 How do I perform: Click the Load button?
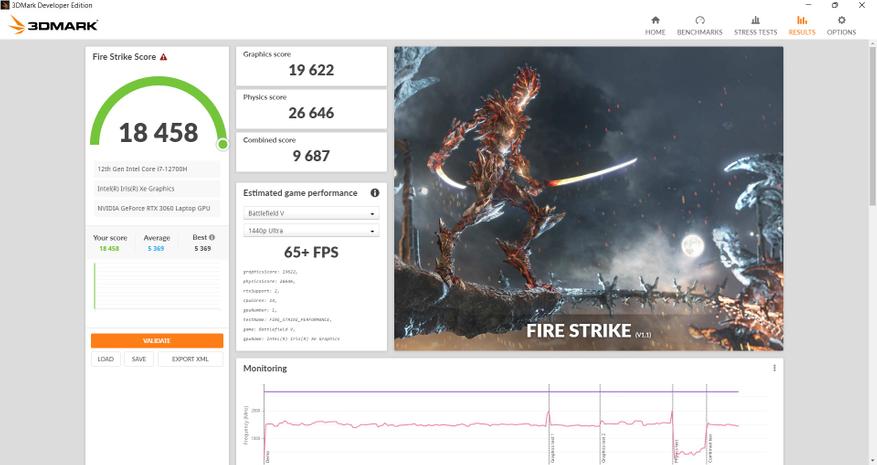(x=106, y=359)
